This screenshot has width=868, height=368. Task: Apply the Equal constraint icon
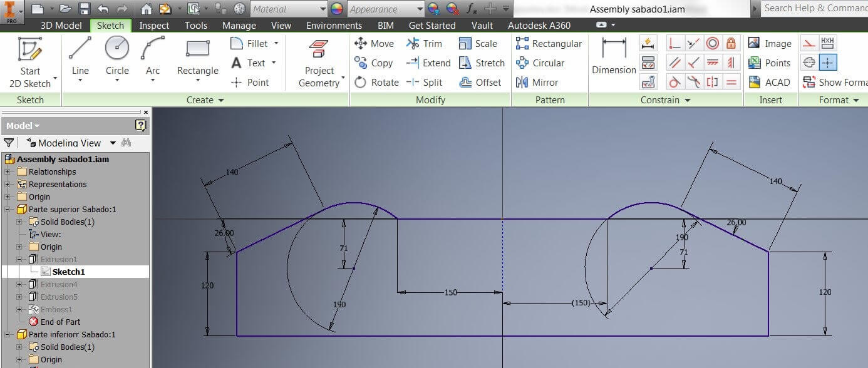(731, 82)
